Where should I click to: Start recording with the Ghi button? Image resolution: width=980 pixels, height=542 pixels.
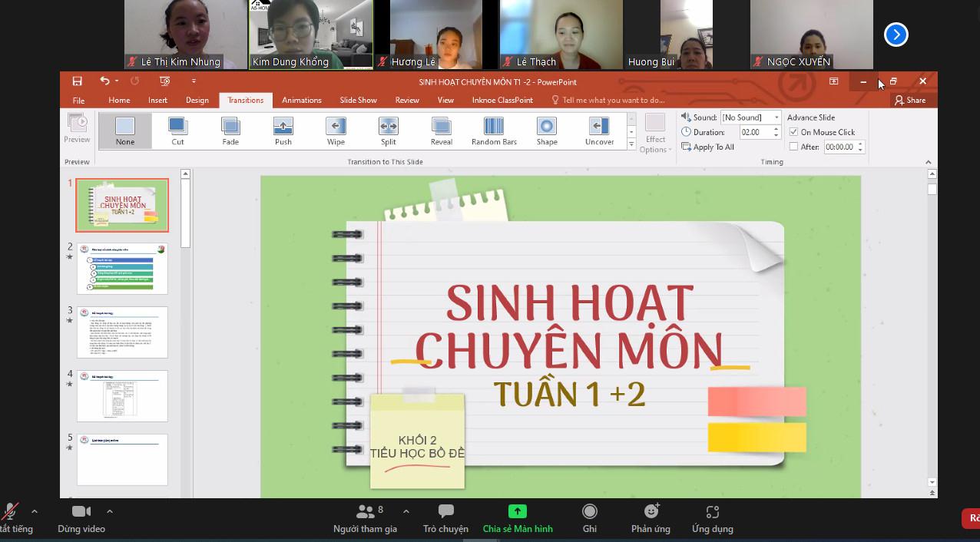[590, 518]
